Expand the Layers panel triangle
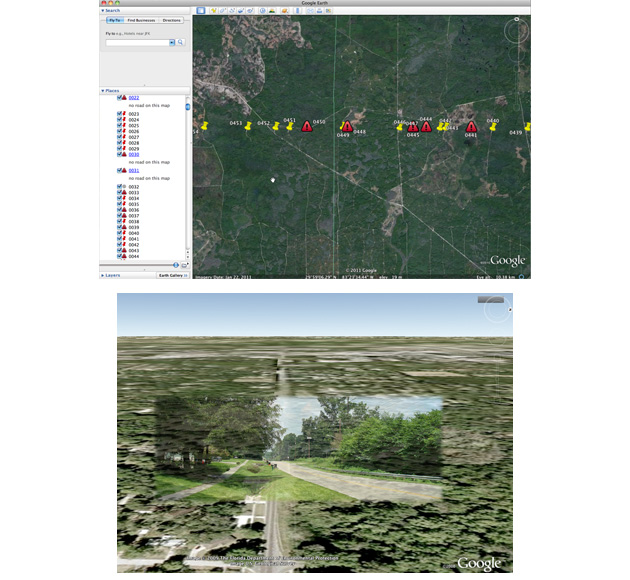Viewport: 630px width, 580px height. (x=103, y=276)
